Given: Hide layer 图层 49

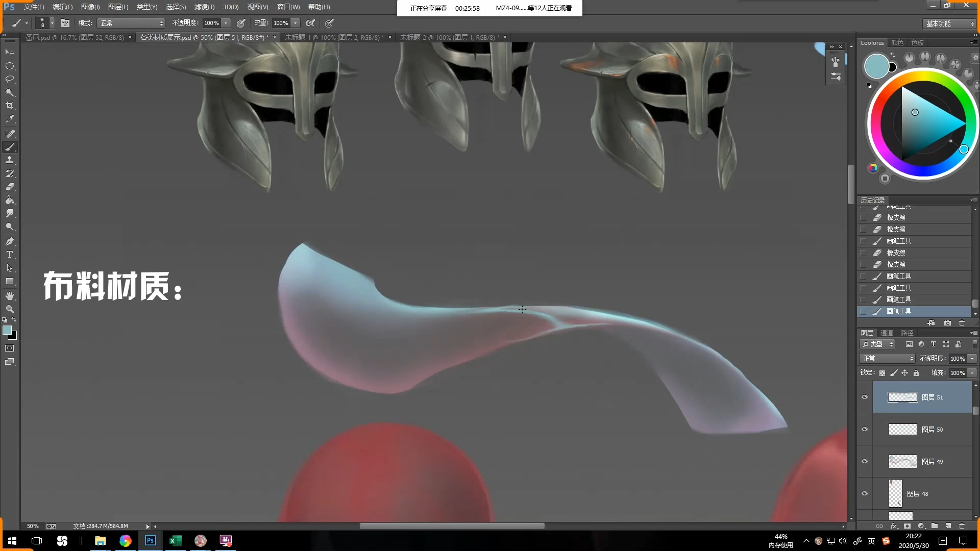Looking at the screenshot, I should (x=865, y=462).
